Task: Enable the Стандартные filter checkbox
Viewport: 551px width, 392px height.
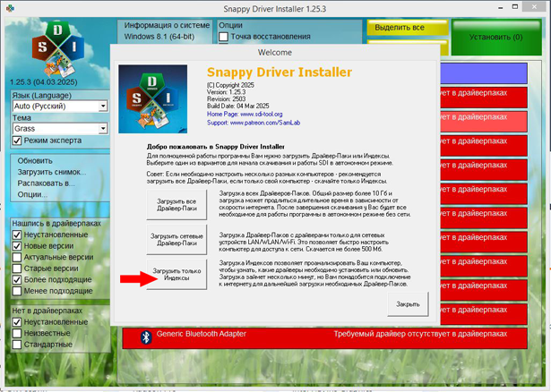Action: tap(17, 344)
